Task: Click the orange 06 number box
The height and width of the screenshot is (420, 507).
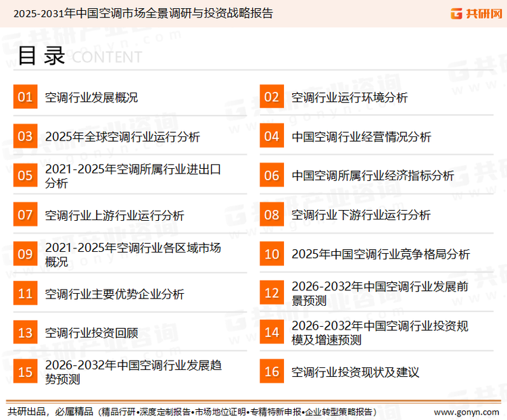Action: click(272, 175)
